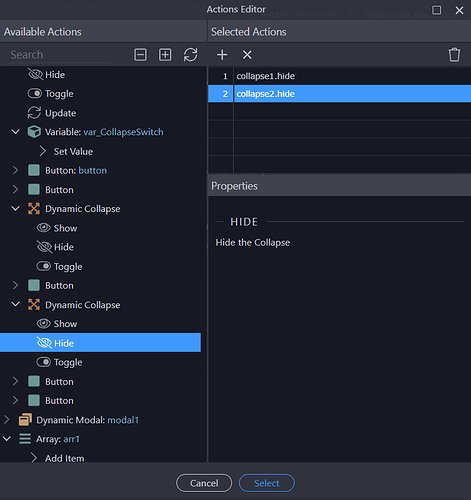
Task: Choose Toggle under the second Dynamic Collapse
Action: (x=68, y=362)
